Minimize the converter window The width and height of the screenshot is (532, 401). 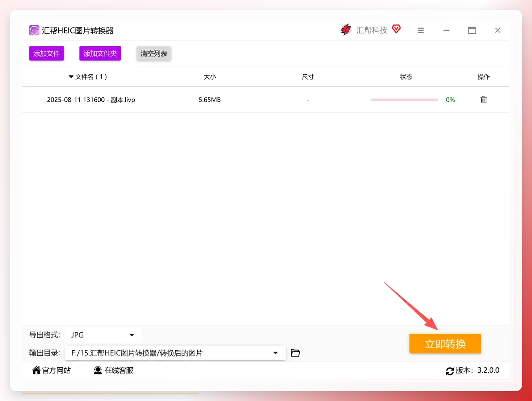(x=446, y=30)
